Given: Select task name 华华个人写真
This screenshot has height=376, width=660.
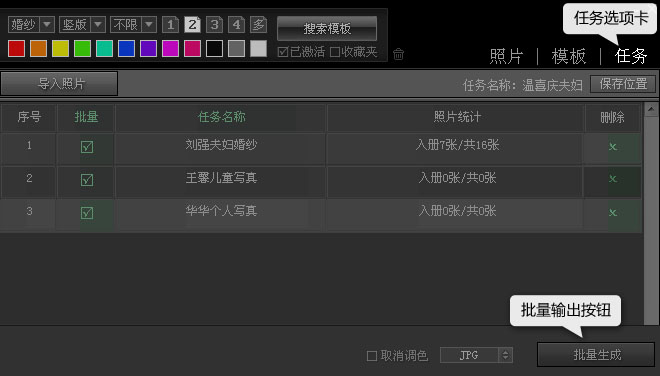Looking at the screenshot, I should (x=221, y=211).
